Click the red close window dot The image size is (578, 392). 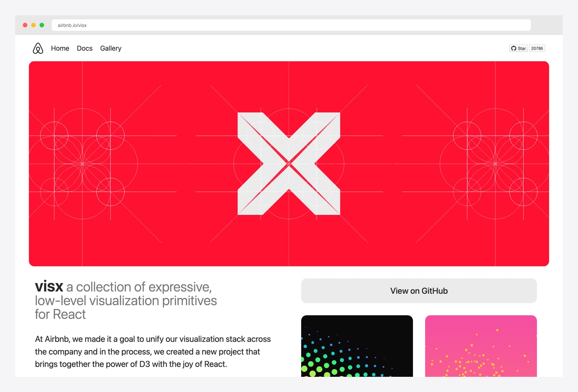tap(25, 25)
